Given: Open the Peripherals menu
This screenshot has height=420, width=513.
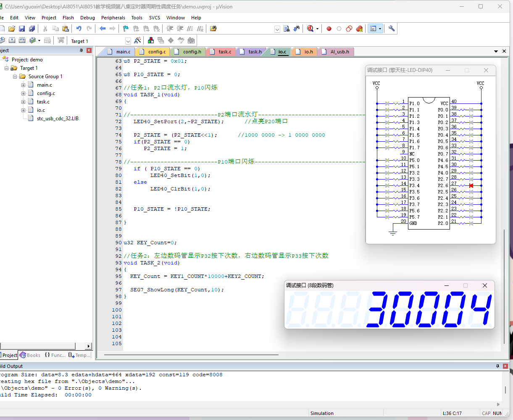Looking at the screenshot, I should tap(113, 18).
